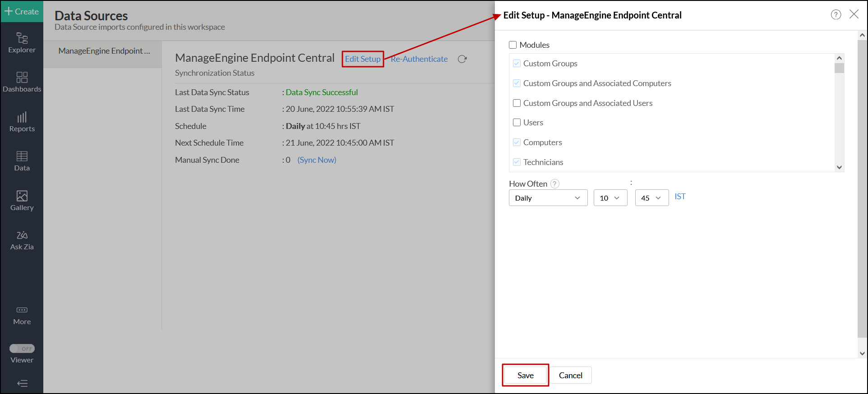This screenshot has width=868, height=394.
Task: Click the Sync Now link
Action: (x=317, y=160)
